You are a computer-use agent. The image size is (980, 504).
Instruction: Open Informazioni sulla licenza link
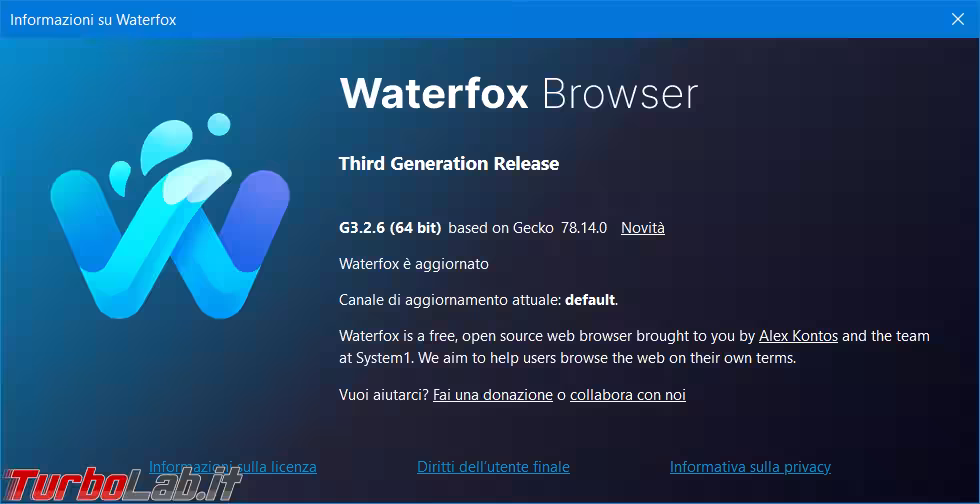tap(233, 467)
